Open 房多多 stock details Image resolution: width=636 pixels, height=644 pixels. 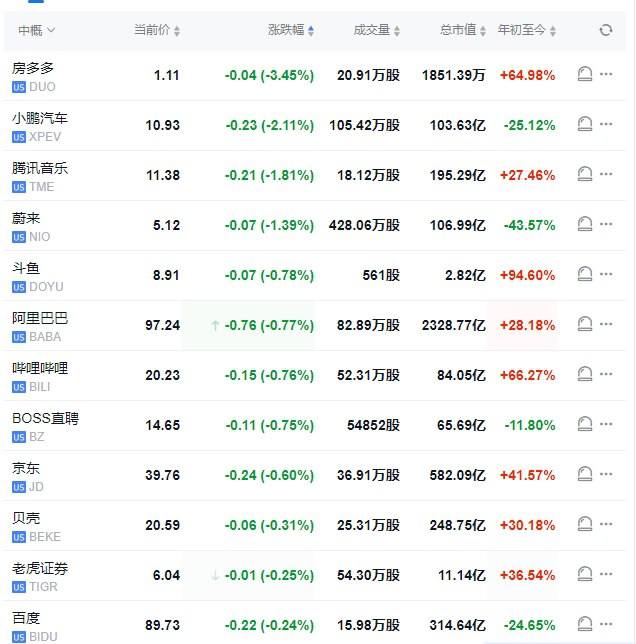[33, 68]
